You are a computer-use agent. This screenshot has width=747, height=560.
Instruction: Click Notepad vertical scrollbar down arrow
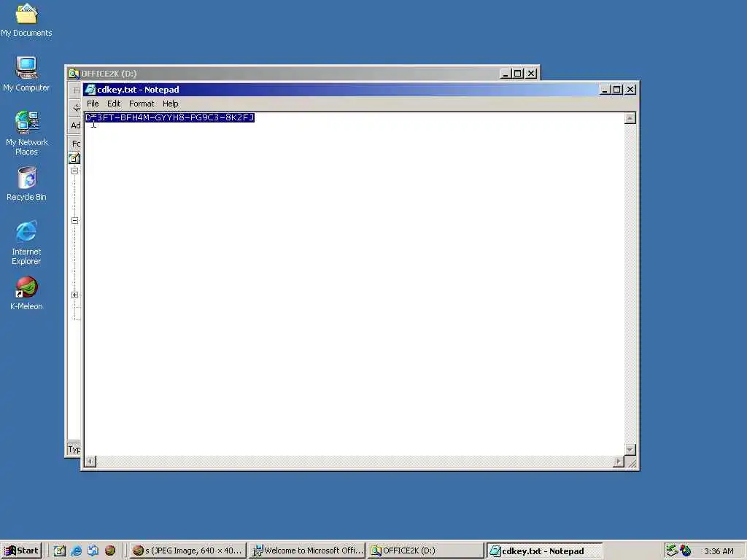(630, 449)
